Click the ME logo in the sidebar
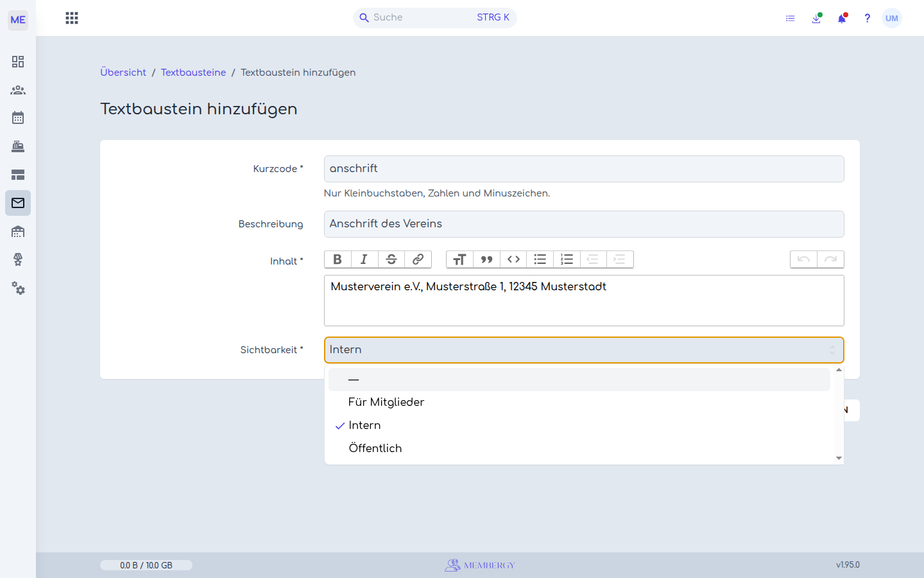 point(18,19)
